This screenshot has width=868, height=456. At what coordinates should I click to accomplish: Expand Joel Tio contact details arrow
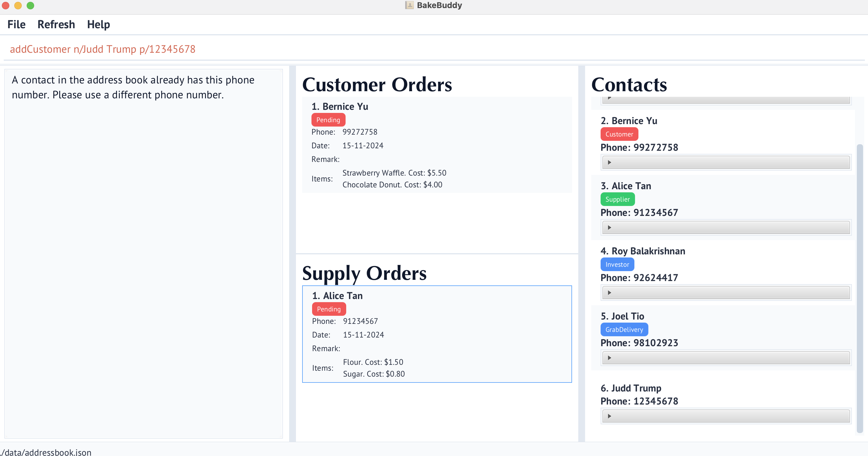click(609, 358)
